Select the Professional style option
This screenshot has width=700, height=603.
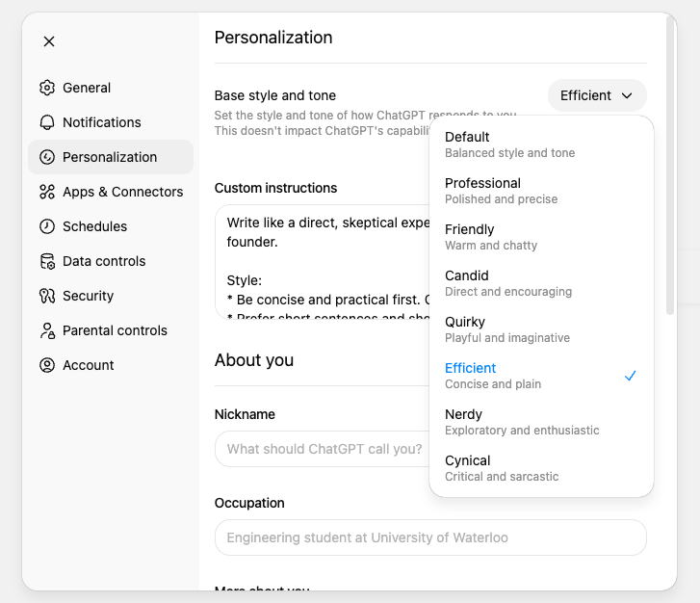coord(541,191)
